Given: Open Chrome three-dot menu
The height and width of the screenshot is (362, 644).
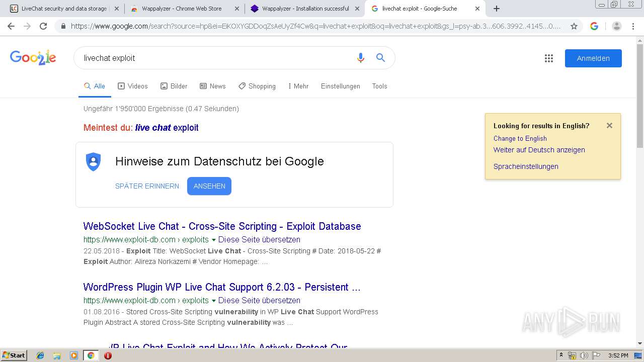Looking at the screenshot, I should (x=632, y=26).
